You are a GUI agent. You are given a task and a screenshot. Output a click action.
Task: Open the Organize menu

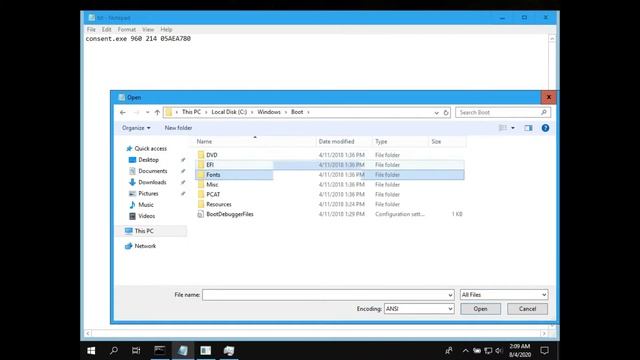pos(136,128)
